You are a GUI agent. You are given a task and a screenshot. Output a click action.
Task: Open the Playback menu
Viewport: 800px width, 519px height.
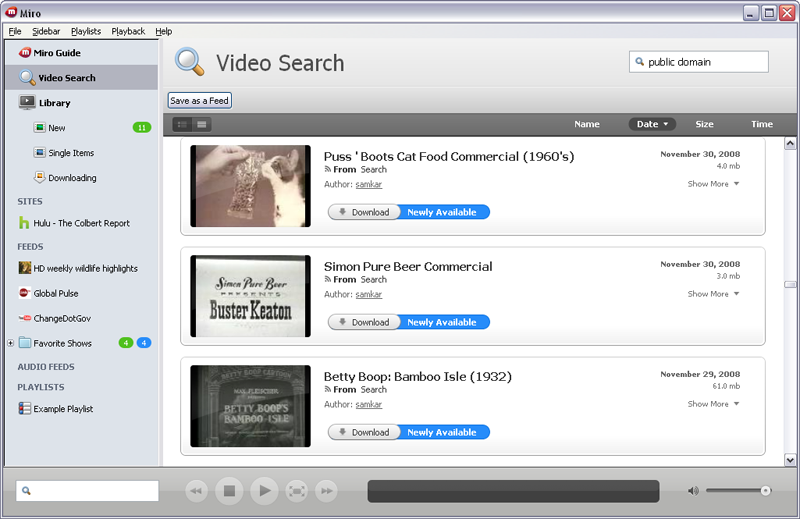(x=128, y=31)
